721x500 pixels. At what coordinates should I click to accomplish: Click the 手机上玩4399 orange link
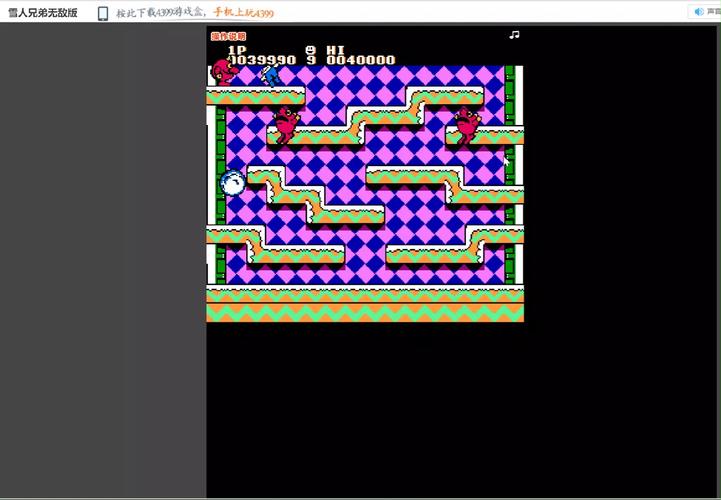tap(243, 13)
